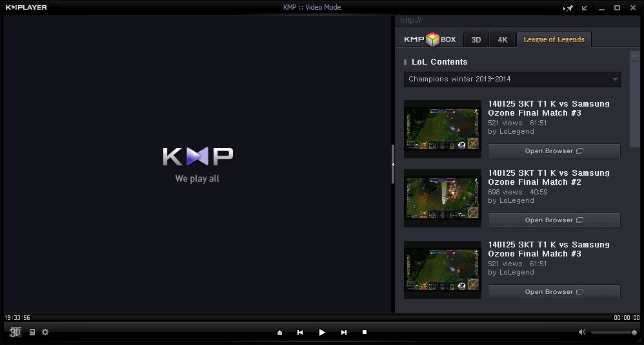Select the League of Legends tab
The image size is (644, 345).
tap(554, 39)
